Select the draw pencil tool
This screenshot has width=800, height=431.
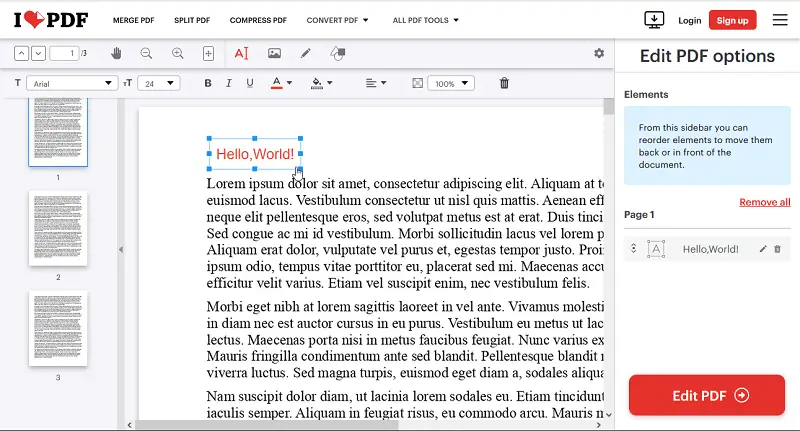point(306,53)
